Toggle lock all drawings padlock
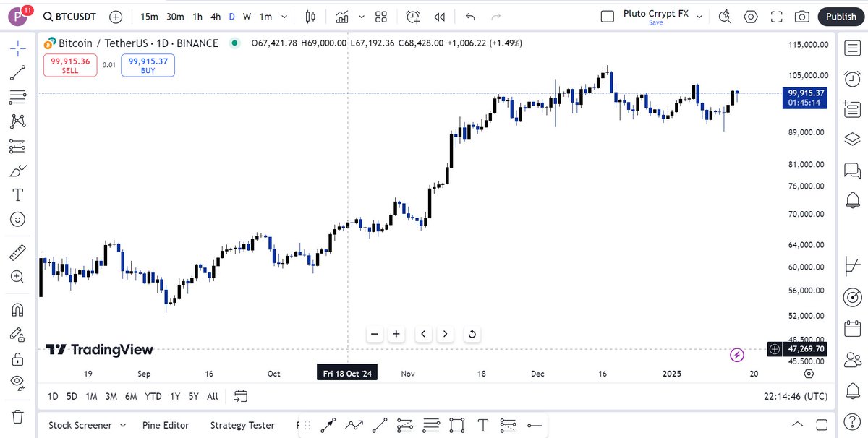This screenshot has width=868, height=438. click(x=18, y=359)
